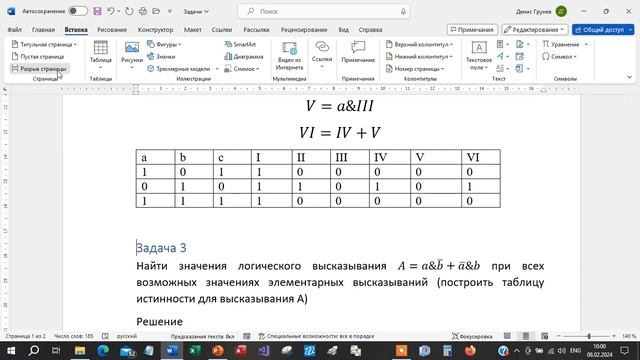Open proofing check icon in status bar

(105, 336)
